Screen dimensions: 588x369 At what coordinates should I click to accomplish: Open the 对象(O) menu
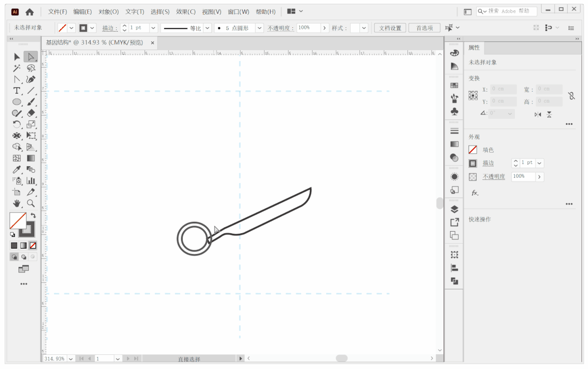(x=109, y=11)
